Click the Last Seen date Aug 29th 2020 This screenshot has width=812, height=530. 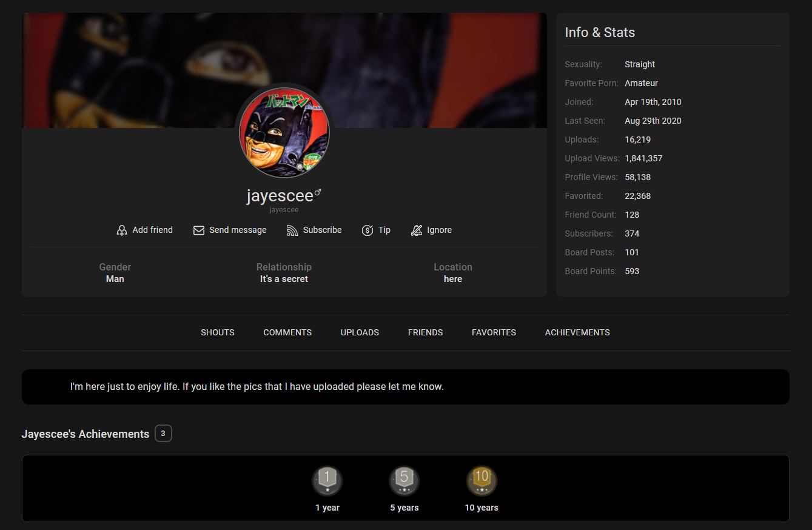[653, 121]
